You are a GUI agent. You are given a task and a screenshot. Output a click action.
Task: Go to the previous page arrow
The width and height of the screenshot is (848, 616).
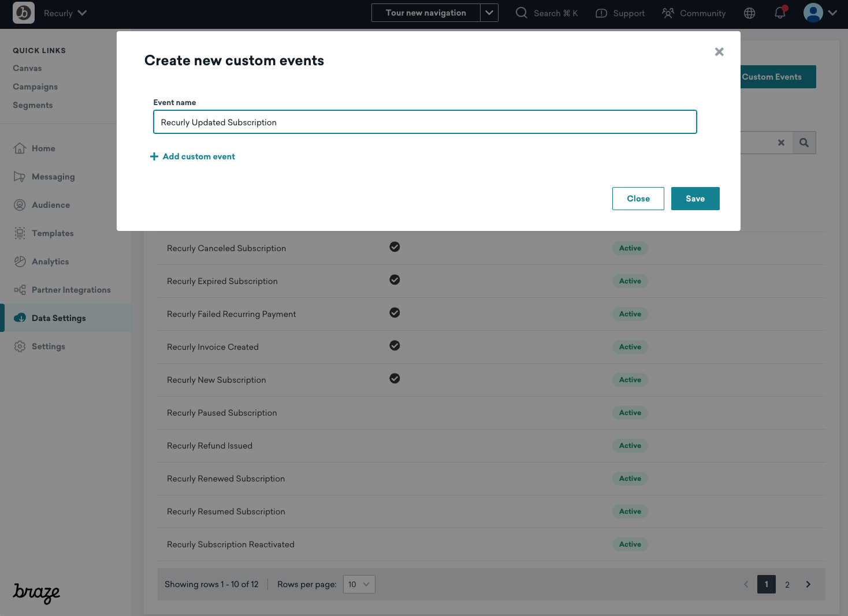pyautogui.click(x=746, y=584)
